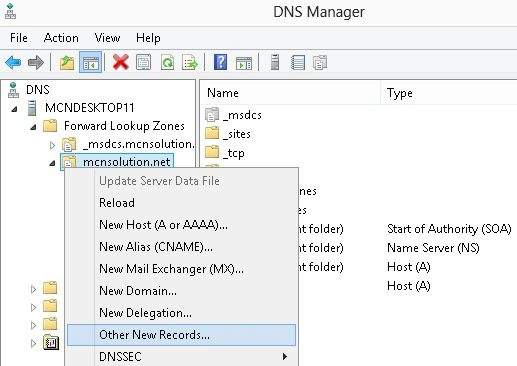Select the Forward Lookup Zones label

point(124,126)
